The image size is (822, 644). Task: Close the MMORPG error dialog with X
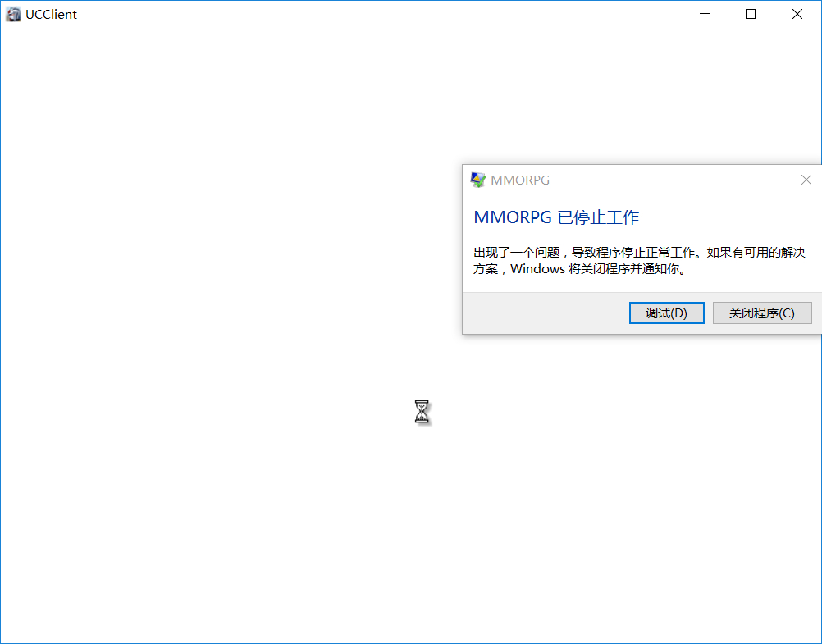tap(806, 180)
